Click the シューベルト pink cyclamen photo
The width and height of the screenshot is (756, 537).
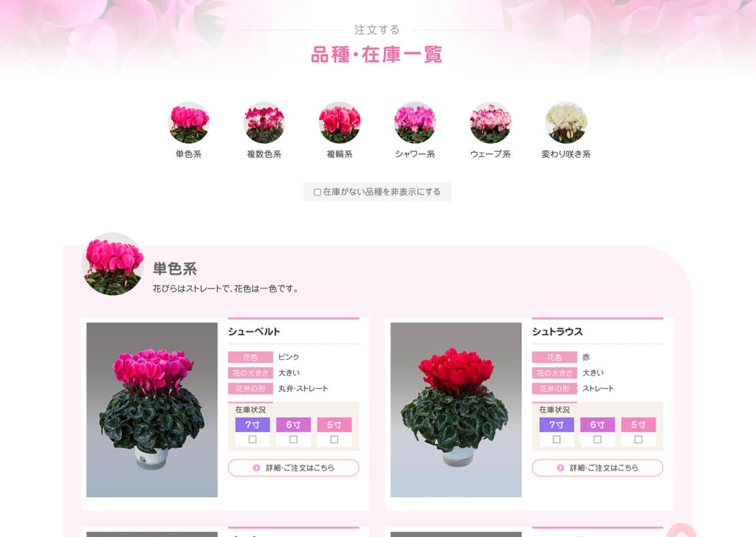152,410
